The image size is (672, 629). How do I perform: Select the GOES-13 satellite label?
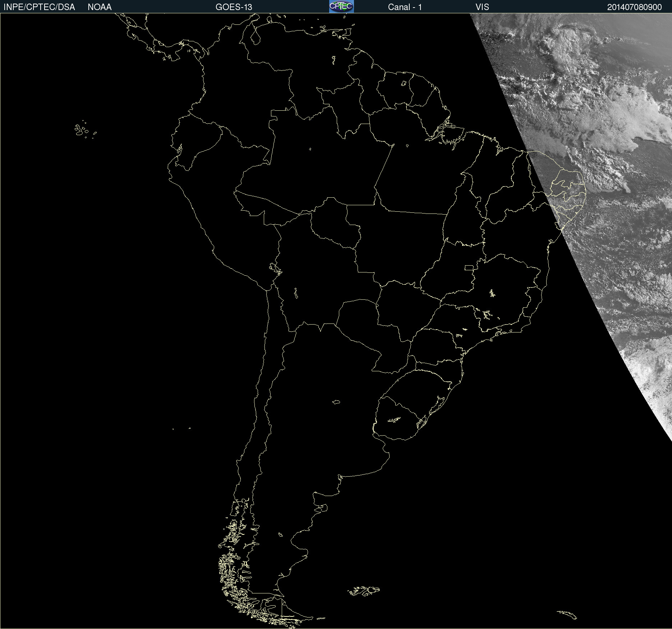(234, 7)
